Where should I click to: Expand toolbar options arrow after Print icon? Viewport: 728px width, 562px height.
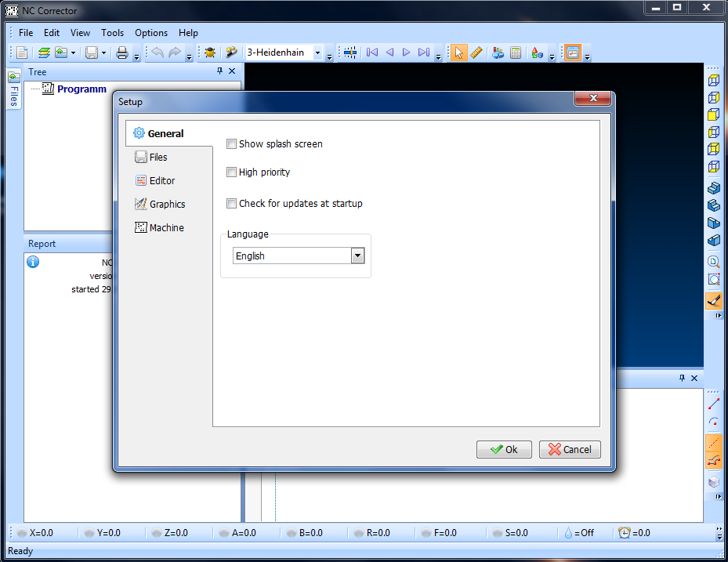coord(136,57)
